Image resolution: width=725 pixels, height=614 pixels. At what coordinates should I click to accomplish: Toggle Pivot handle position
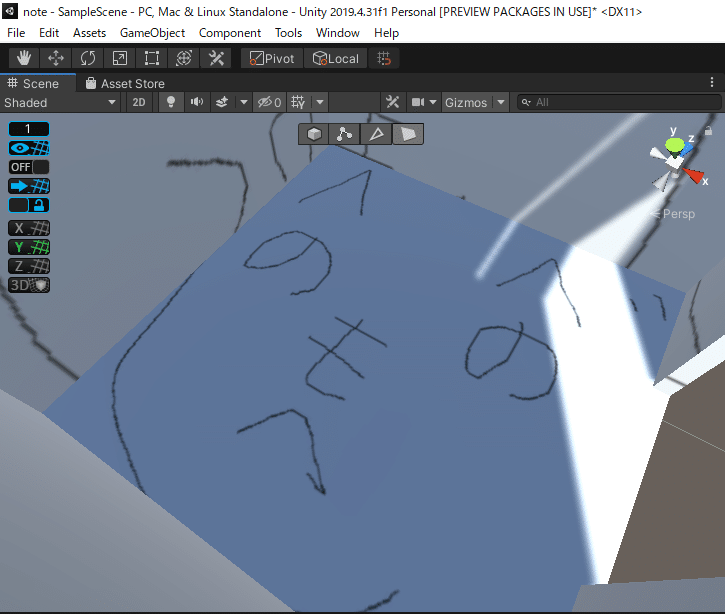coord(272,58)
